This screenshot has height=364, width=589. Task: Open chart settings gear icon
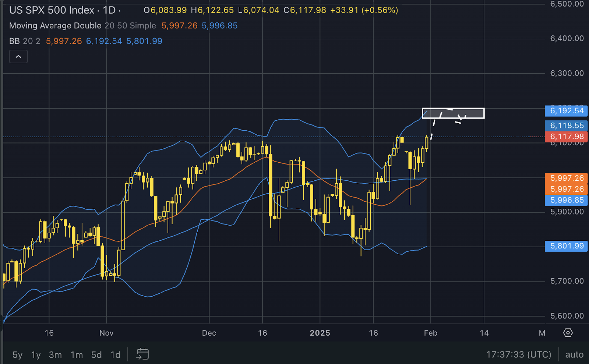pos(568,333)
